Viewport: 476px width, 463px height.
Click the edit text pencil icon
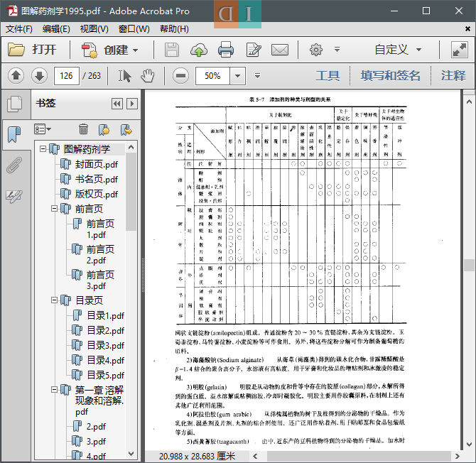(254, 50)
